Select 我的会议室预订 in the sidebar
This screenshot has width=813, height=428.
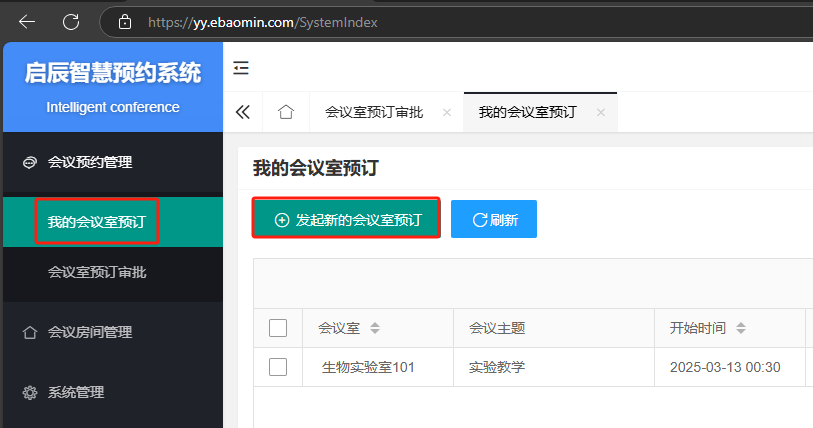[97, 221]
